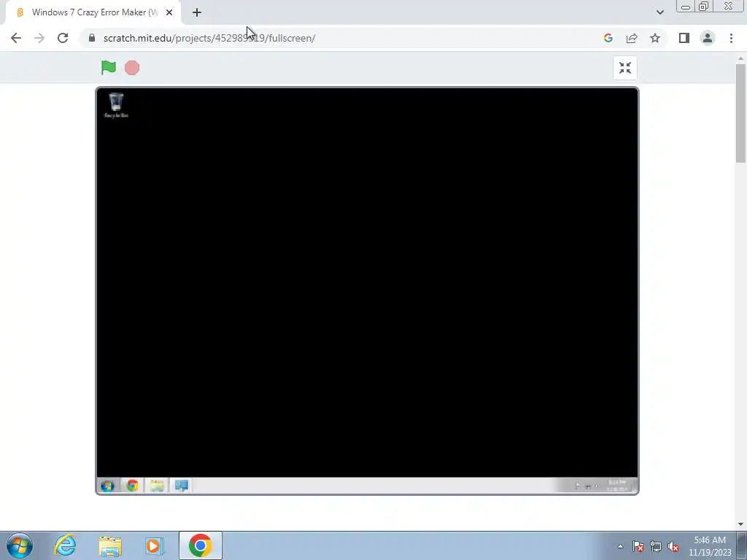The height and width of the screenshot is (560, 747).
Task: View site security lock info
Action: tap(92, 38)
